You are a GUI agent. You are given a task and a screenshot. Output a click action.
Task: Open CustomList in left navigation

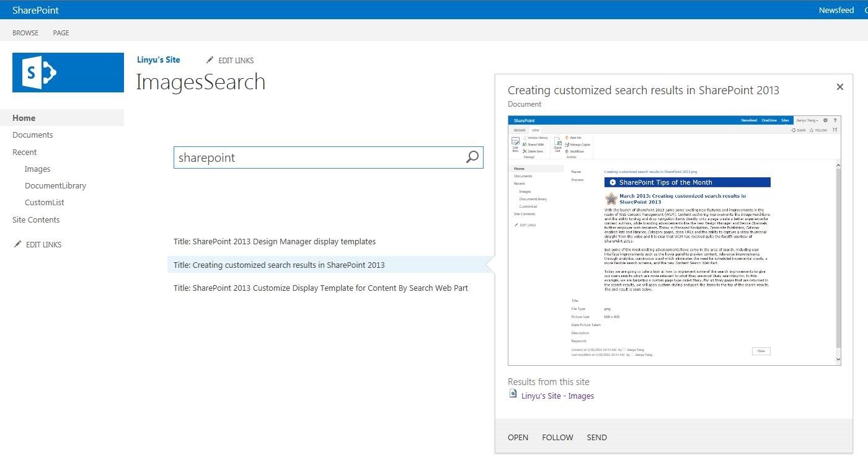[45, 202]
